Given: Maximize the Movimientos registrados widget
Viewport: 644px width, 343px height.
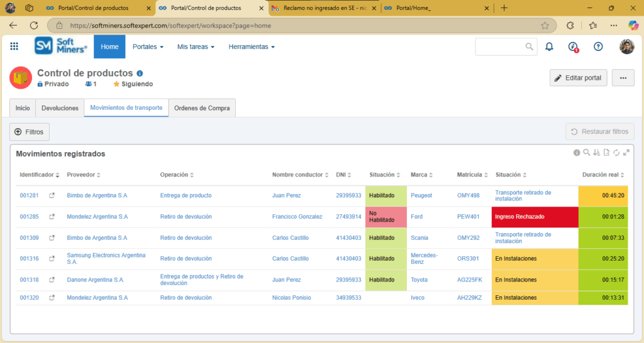Looking at the screenshot, I should tap(626, 153).
